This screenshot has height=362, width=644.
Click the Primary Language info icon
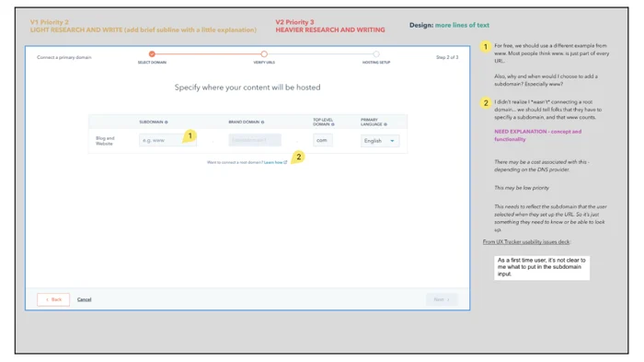click(x=385, y=124)
